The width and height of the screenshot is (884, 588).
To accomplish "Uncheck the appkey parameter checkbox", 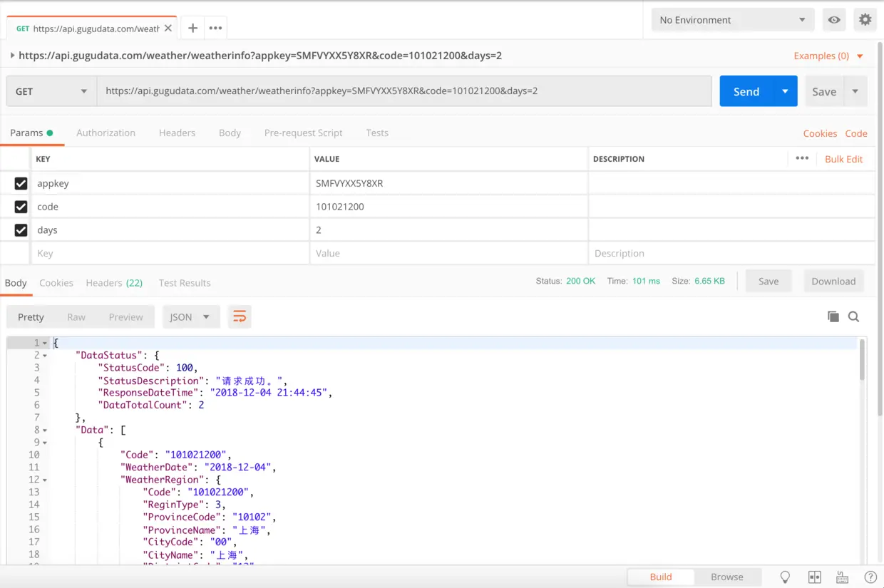I will coord(21,183).
